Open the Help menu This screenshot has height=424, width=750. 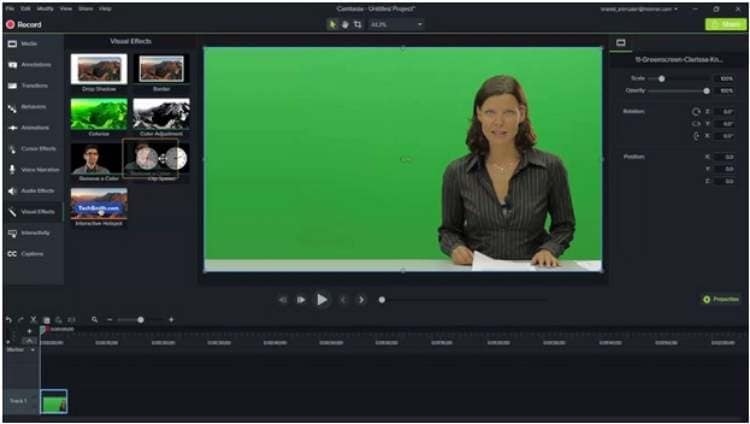(x=105, y=9)
